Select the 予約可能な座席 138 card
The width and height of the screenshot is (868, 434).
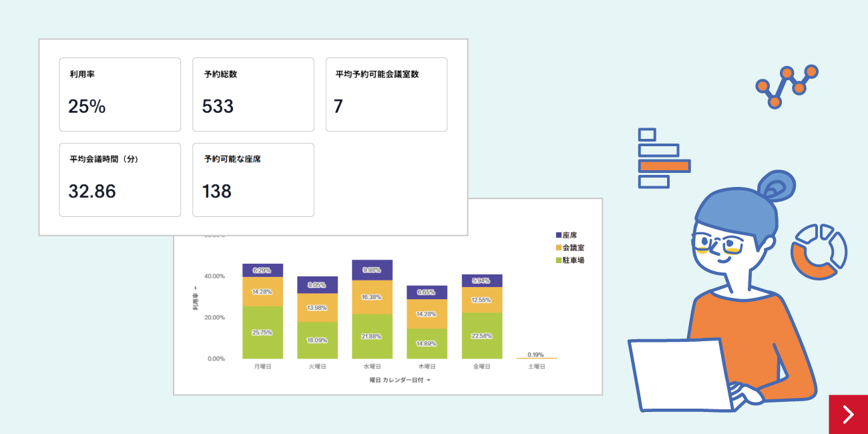(253, 180)
